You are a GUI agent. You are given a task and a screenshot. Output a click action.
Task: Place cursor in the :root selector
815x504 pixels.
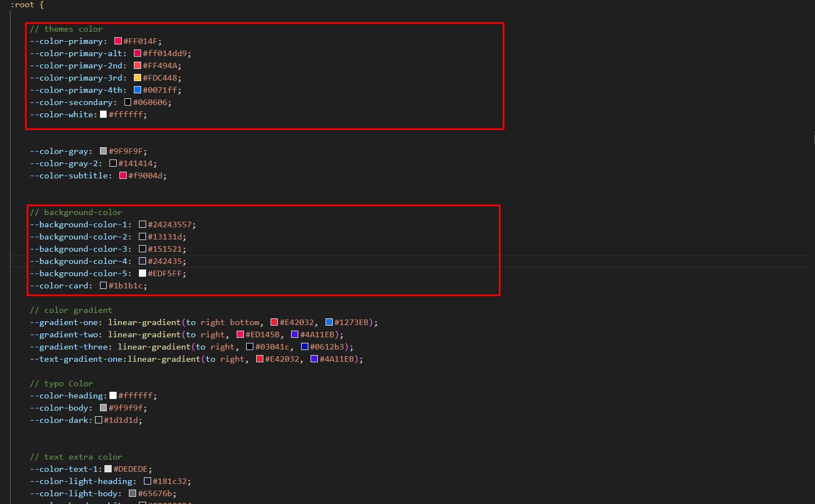coord(22,4)
